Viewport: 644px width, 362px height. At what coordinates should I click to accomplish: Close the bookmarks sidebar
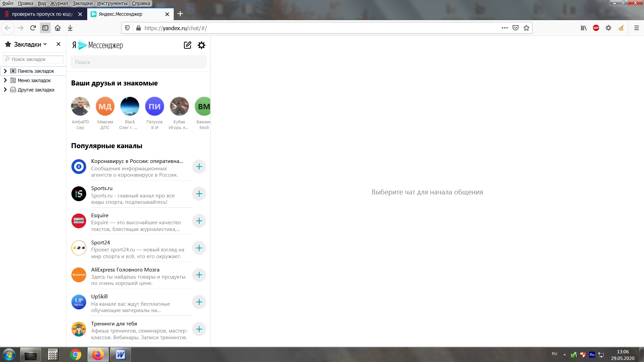click(x=58, y=44)
